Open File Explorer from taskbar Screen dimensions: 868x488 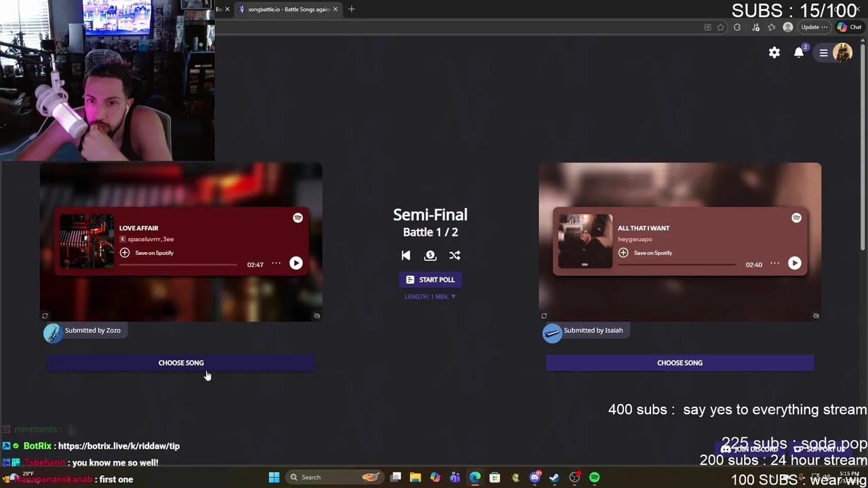(x=415, y=477)
